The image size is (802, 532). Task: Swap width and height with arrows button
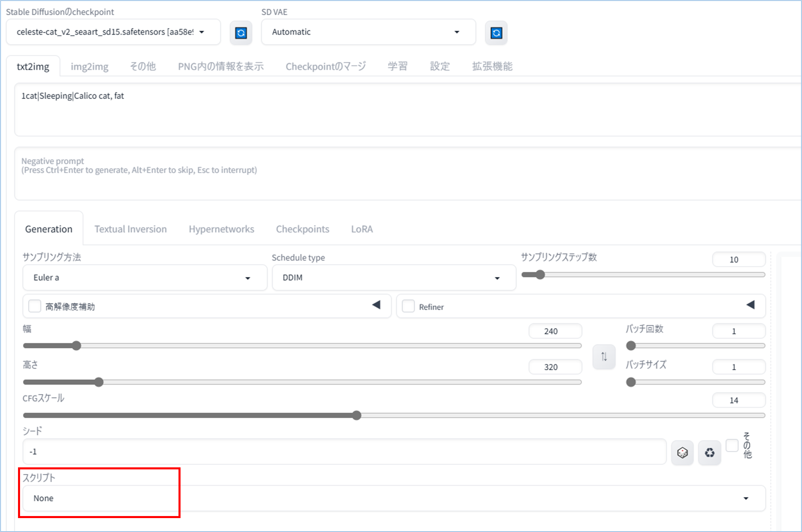tap(604, 357)
